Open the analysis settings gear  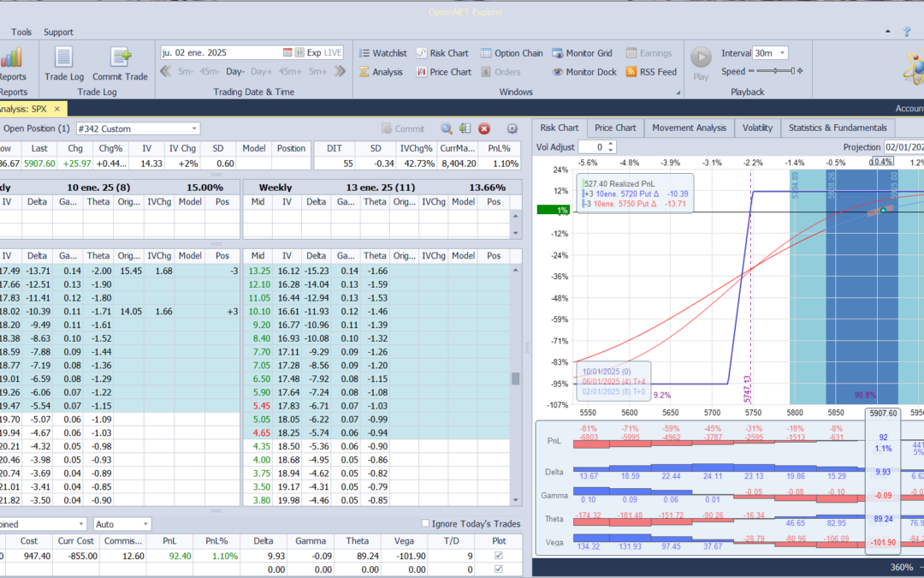512,128
